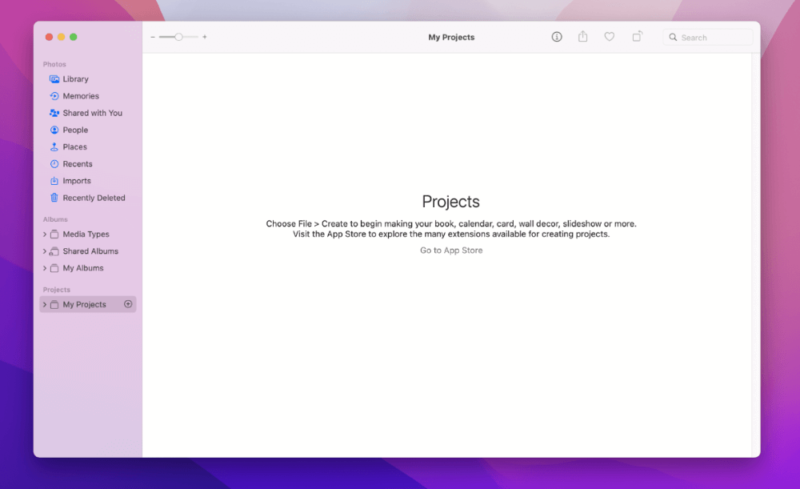Open the People section icon
The height and width of the screenshot is (489, 800).
click(x=54, y=130)
